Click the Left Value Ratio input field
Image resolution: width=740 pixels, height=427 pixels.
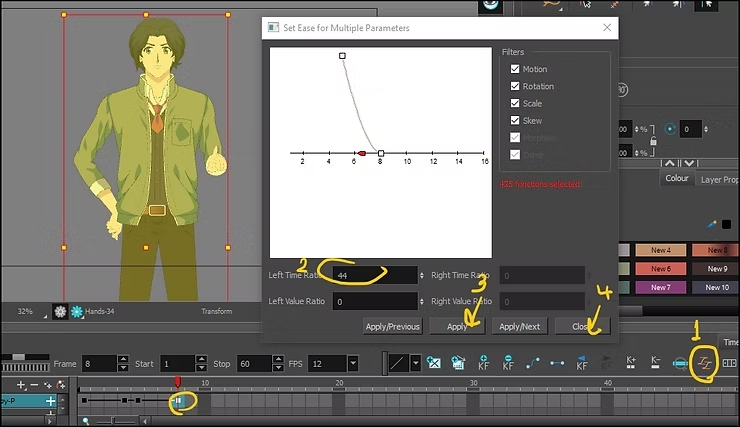pos(375,301)
